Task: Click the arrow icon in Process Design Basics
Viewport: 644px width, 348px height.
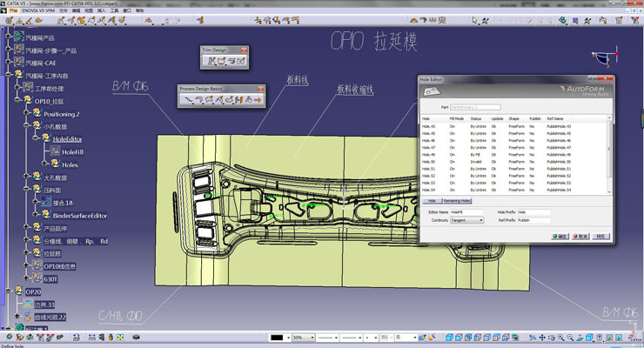Action: pos(258,100)
